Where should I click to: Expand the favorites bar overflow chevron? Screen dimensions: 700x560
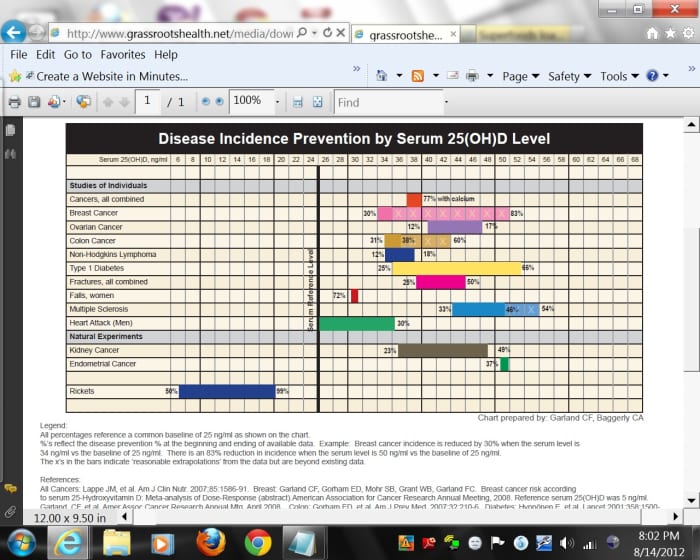coord(356,69)
